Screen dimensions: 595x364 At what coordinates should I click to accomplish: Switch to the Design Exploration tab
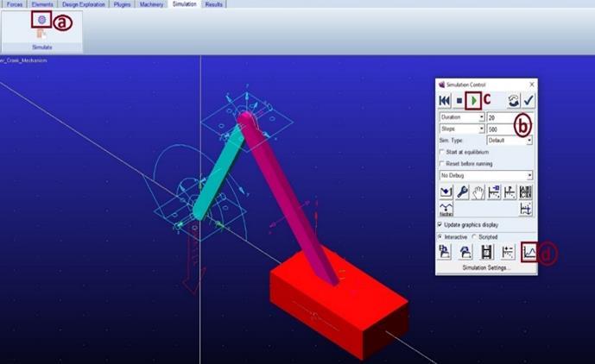click(x=84, y=4)
